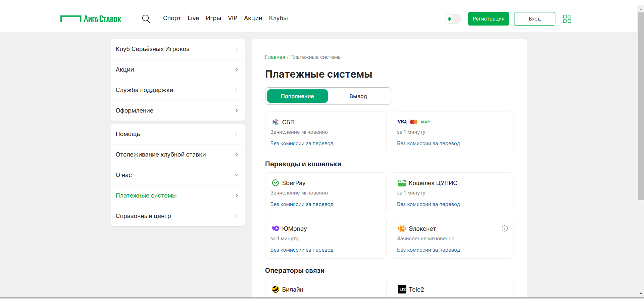The width and height of the screenshot is (644, 299).
Task: Click SberPay Без комиссии за перевод link
Action: point(302,204)
